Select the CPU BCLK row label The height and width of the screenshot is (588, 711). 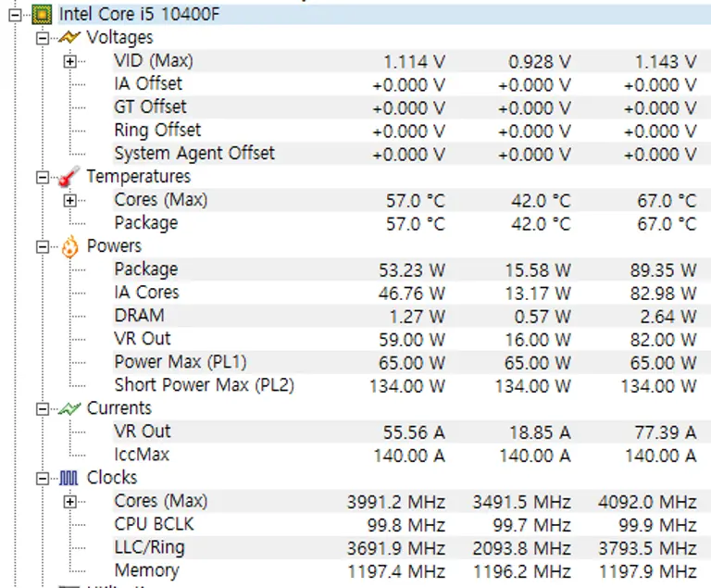point(155,524)
